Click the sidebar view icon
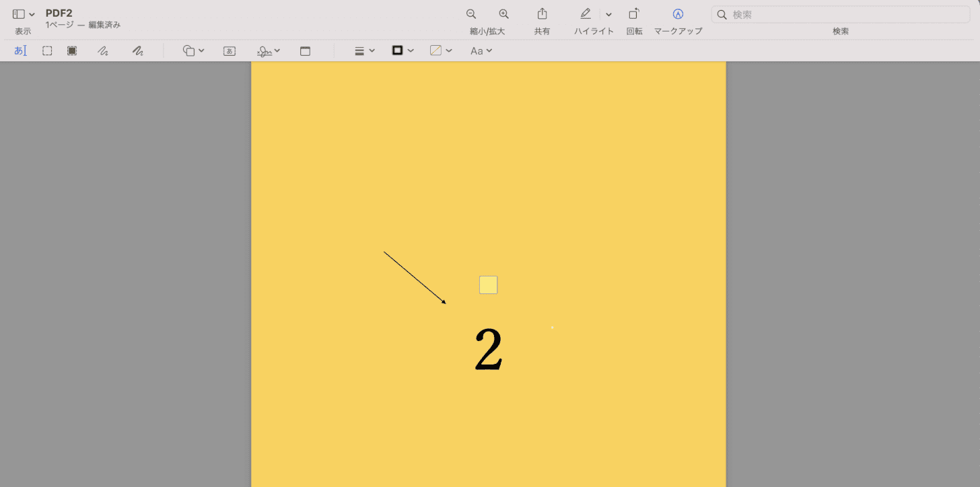The image size is (980, 487). tap(19, 14)
